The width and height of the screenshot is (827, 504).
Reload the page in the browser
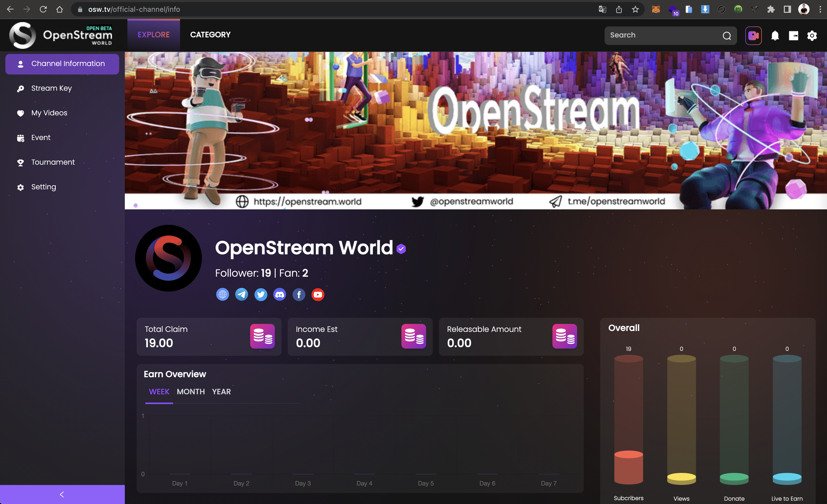click(43, 9)
